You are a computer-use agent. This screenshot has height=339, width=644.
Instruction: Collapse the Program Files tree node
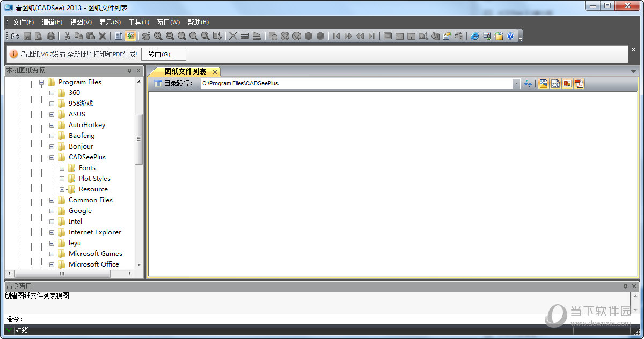(42, 82)
